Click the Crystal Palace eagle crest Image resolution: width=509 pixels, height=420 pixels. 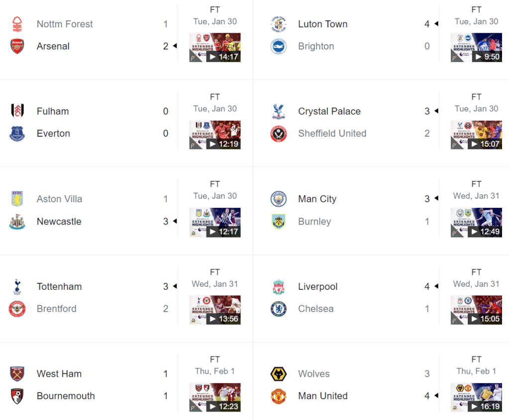click(279, 111)
